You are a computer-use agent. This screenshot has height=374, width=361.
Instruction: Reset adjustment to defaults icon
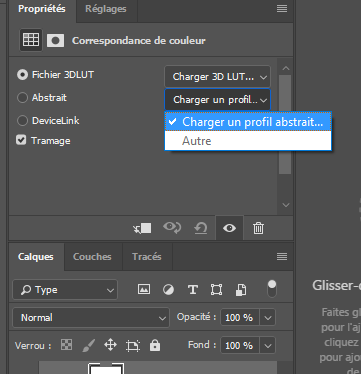(201, 228)
